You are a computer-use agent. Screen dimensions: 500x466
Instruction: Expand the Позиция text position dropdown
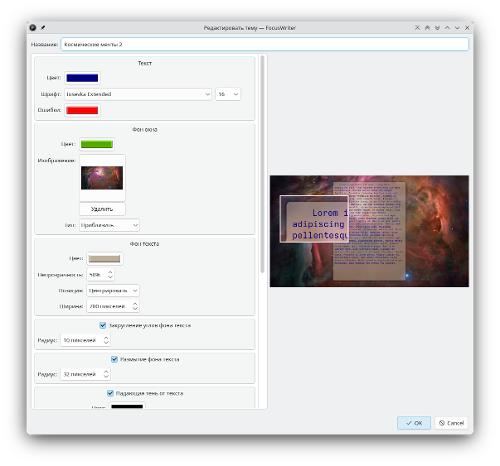(113, 291)
